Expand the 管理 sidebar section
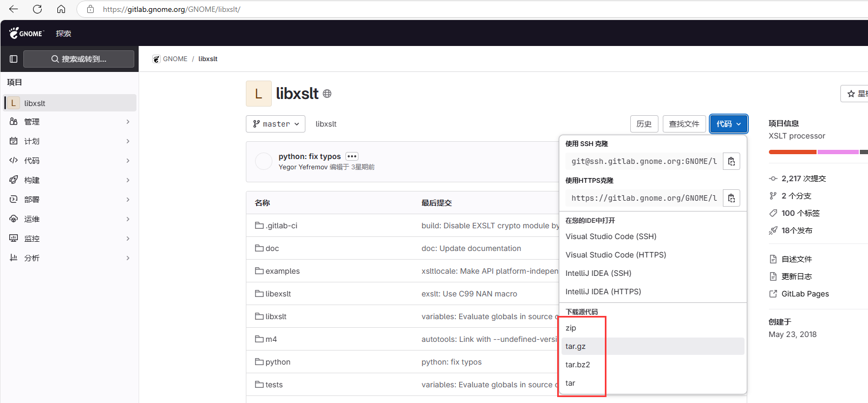 click(x=69, y=122)
